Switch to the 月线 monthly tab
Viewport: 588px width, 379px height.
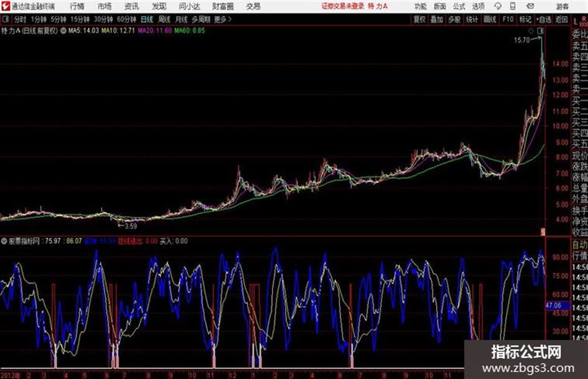(x=182, y=19)
